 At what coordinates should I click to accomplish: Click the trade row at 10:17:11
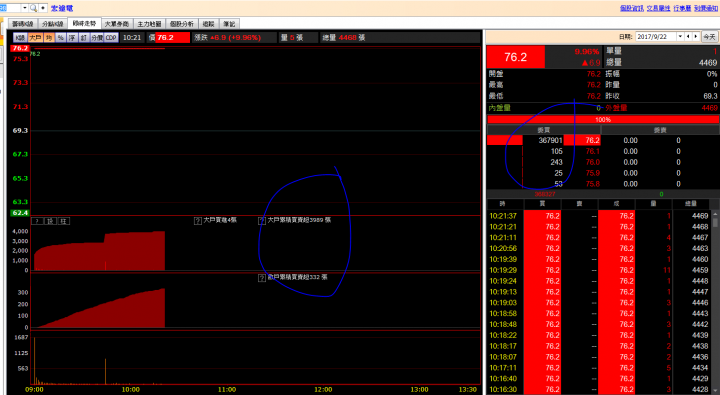coord(599,368)
